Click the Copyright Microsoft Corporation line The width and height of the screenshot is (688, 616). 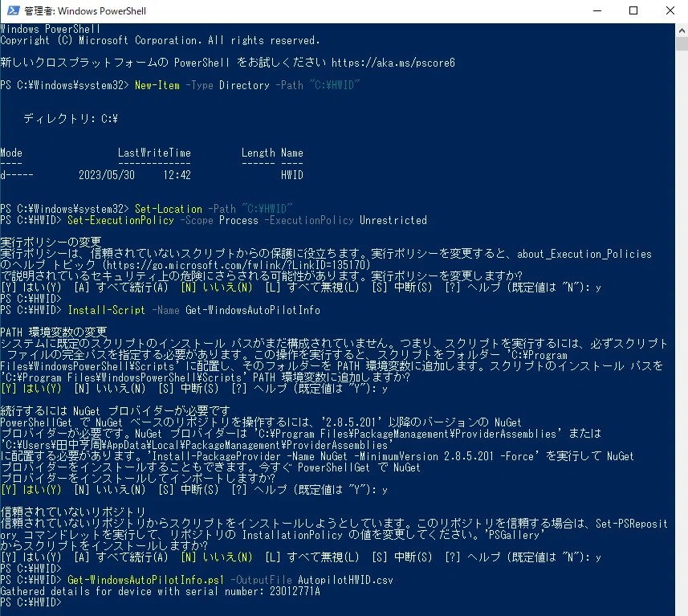(160, 40)
